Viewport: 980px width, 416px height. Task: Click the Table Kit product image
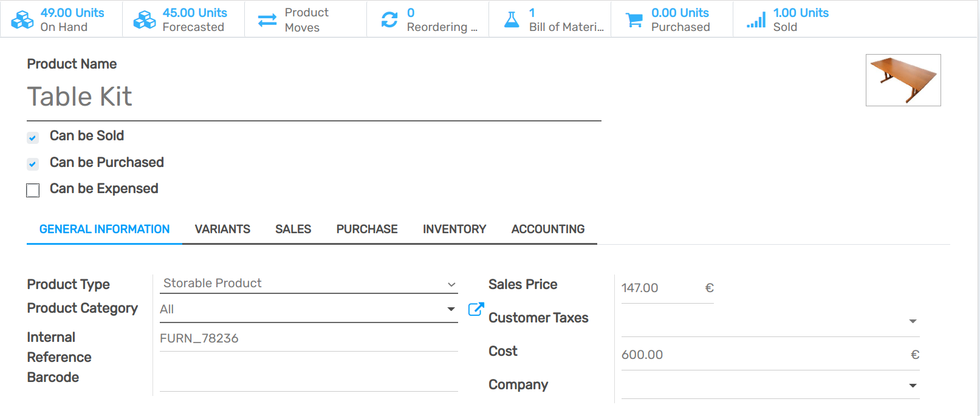click(x=903, y=80)
